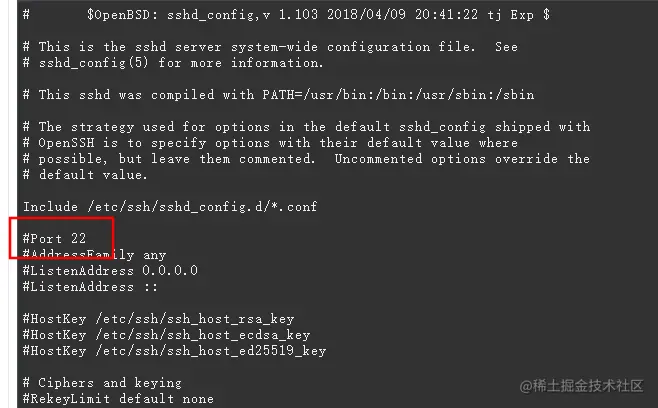Click the word 'Uncommented' in comments

(x=378, y=159)
